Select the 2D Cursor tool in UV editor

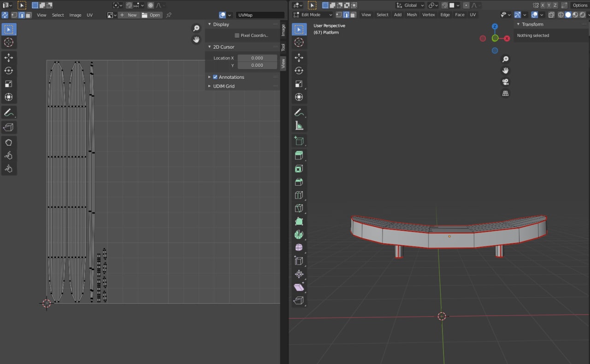click(8, 42)
